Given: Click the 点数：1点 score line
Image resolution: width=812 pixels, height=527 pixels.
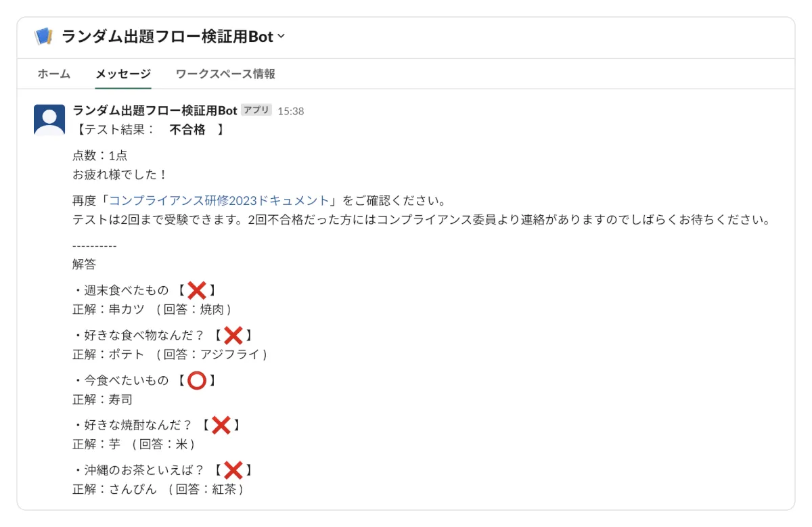Looking at the screenshot, I should (99, 156).
